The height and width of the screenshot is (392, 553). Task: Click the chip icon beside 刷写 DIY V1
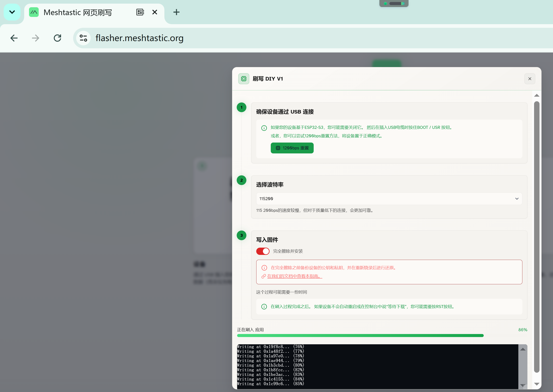tap(244, 79)
